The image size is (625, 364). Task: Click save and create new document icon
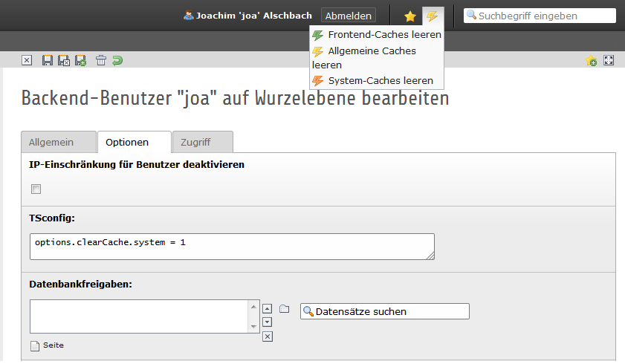pyautogui.click(x=80, y=60)
